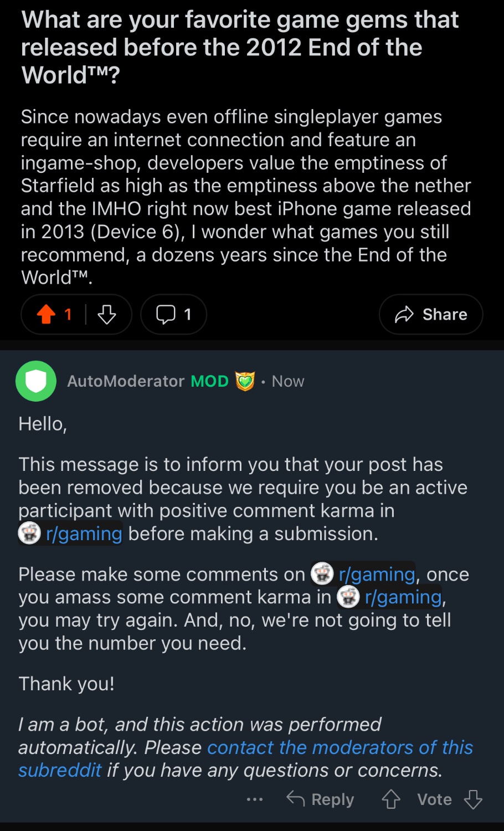The height and width of the screenshot is (831, 504).
Task: Tap the moderator heart shield badge
Action: click(245, 381)
